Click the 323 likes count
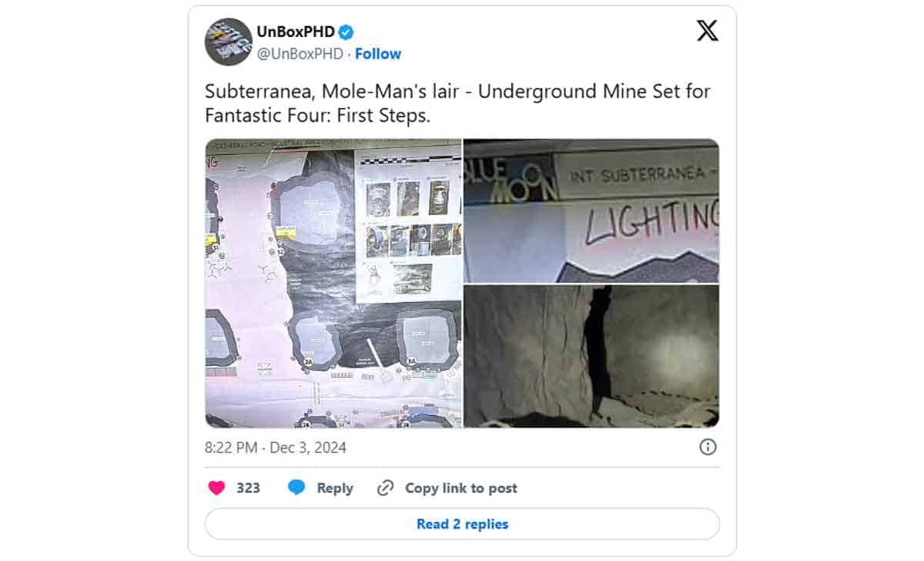The width and height of the screenshot is (924, 561). (248, 488)
